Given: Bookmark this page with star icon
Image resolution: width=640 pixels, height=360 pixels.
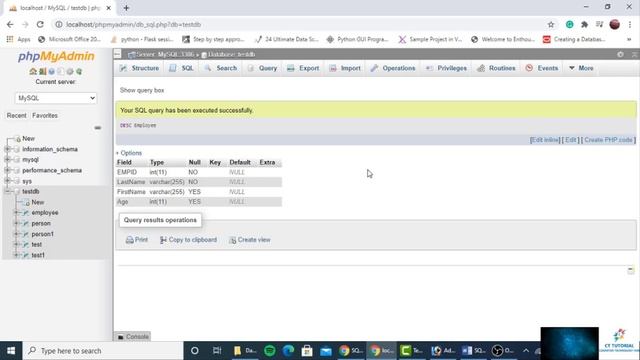Looking at the screenshot, I should [x=551, y=24].
